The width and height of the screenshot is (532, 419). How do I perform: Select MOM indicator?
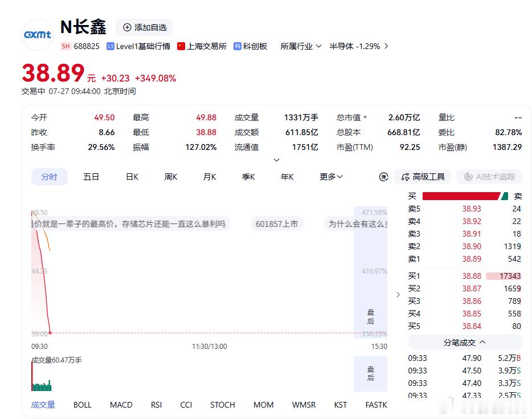[x=263, y=405]
